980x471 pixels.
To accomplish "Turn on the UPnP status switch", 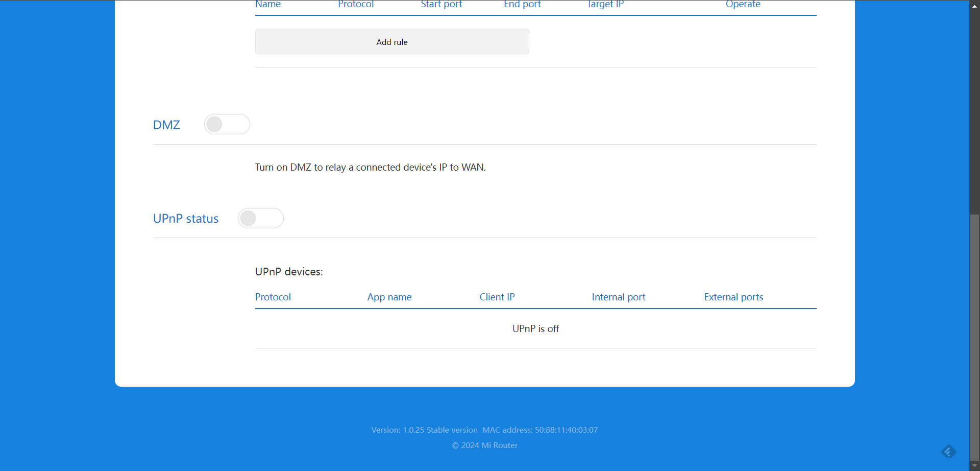I will click(x=260, y=218).
